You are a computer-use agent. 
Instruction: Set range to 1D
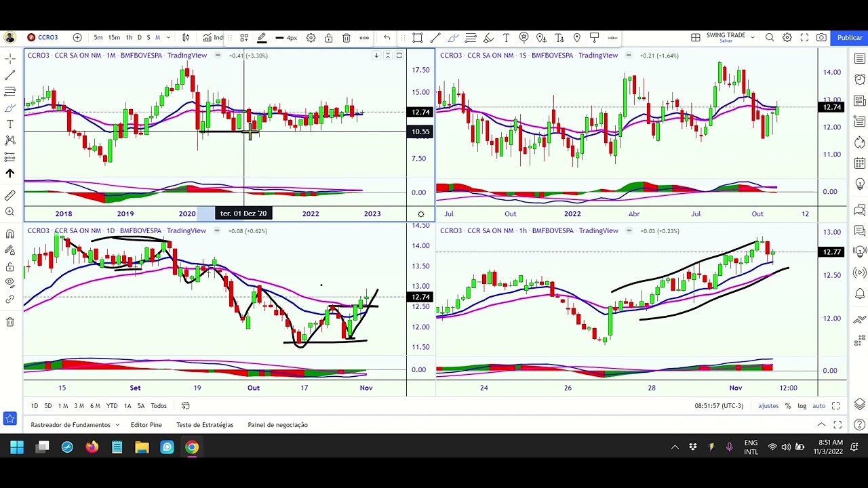tap(35, 406)
